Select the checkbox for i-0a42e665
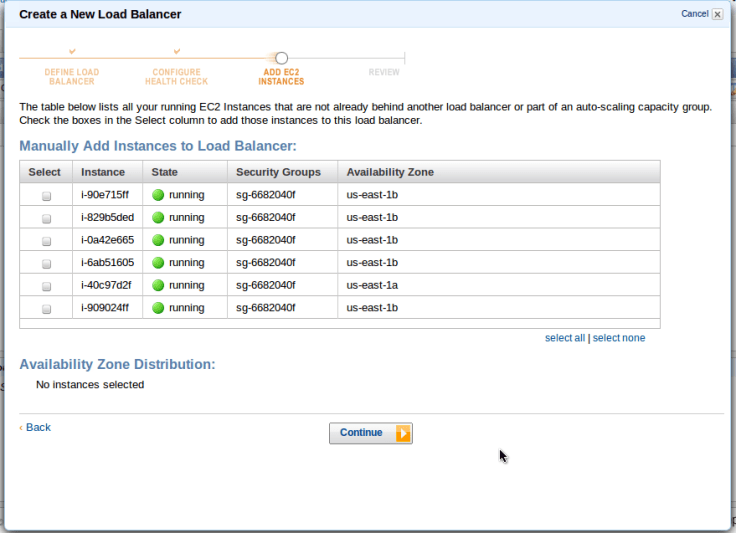The height and width of the screenshot is (533, 736). pos(46,241)
